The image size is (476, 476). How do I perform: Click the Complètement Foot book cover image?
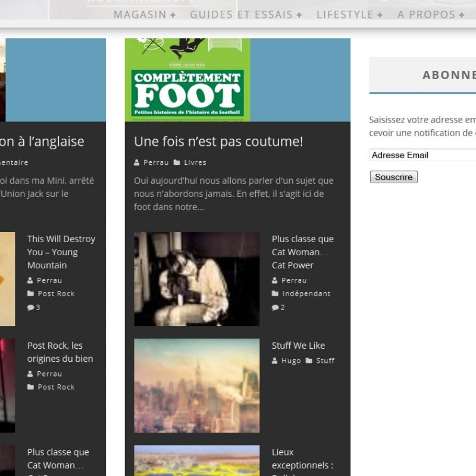point(187,80)
